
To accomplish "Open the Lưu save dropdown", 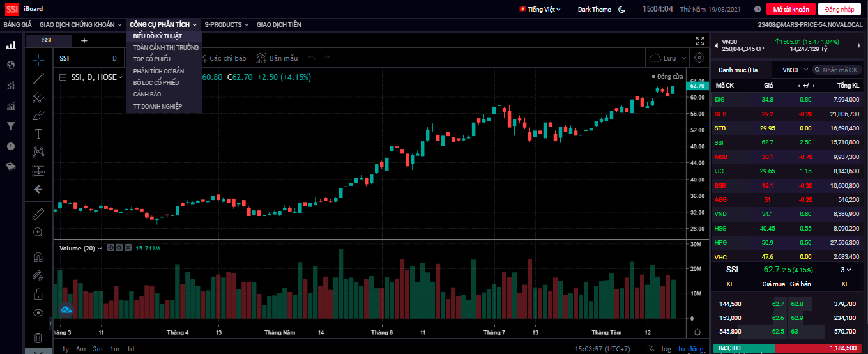I will (x=667, y=58).
